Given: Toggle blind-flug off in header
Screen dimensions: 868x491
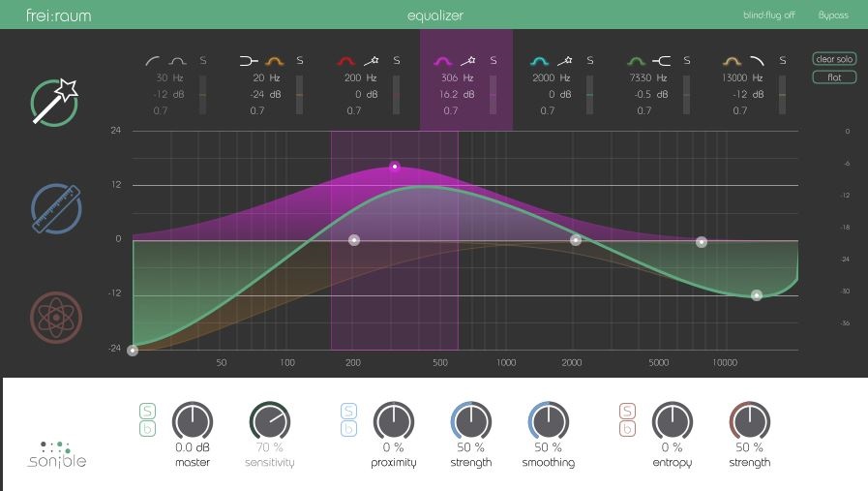Looking at the screenshot, I should [769, 15].
